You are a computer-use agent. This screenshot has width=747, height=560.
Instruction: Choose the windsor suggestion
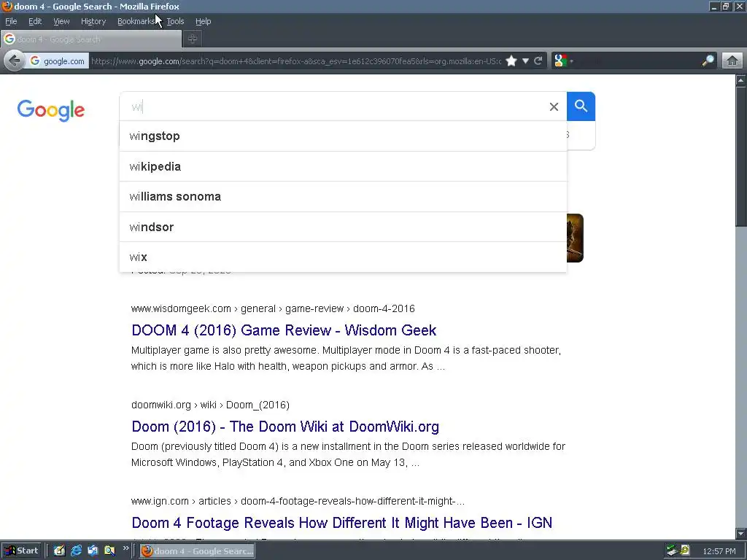tap(343, 227)
